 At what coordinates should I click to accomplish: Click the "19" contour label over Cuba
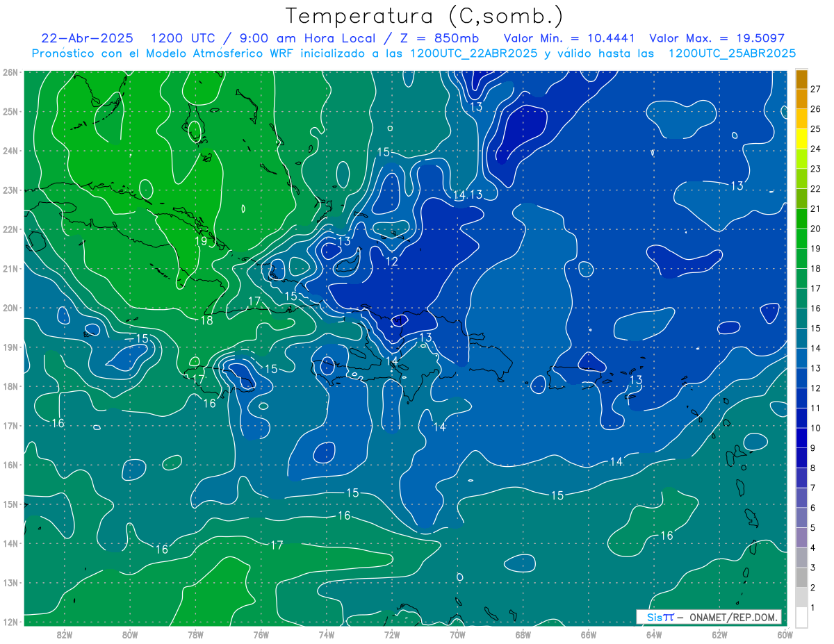(x=201, y=241)
